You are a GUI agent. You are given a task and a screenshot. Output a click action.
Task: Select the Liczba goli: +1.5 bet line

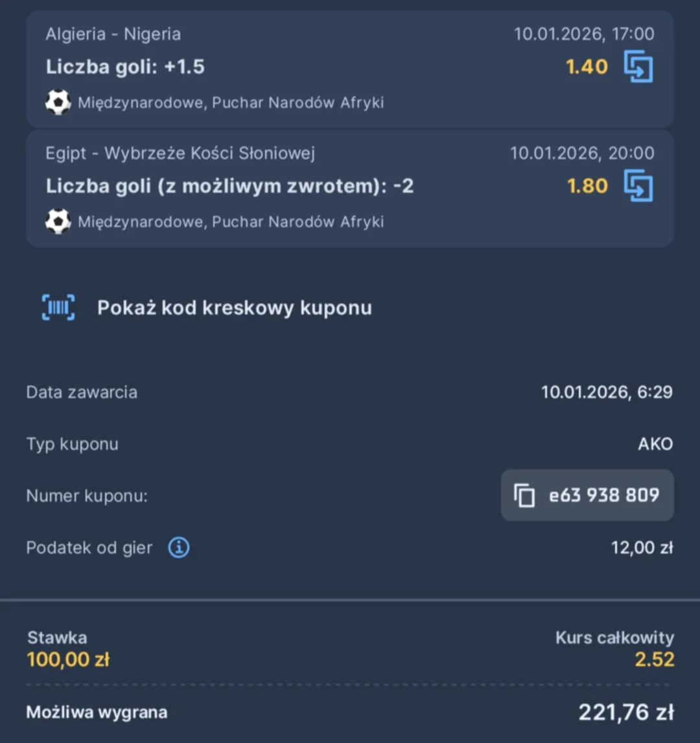125,67
